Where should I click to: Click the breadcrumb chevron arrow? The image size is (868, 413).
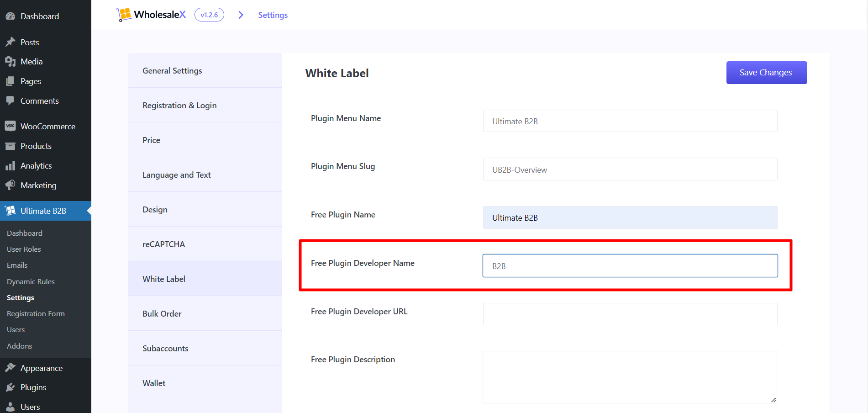[x=241, y=15]
